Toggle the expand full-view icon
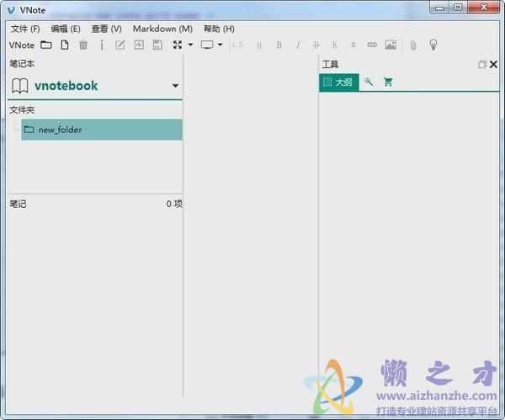Screen dimensions: 505x420 coord(178,45)
